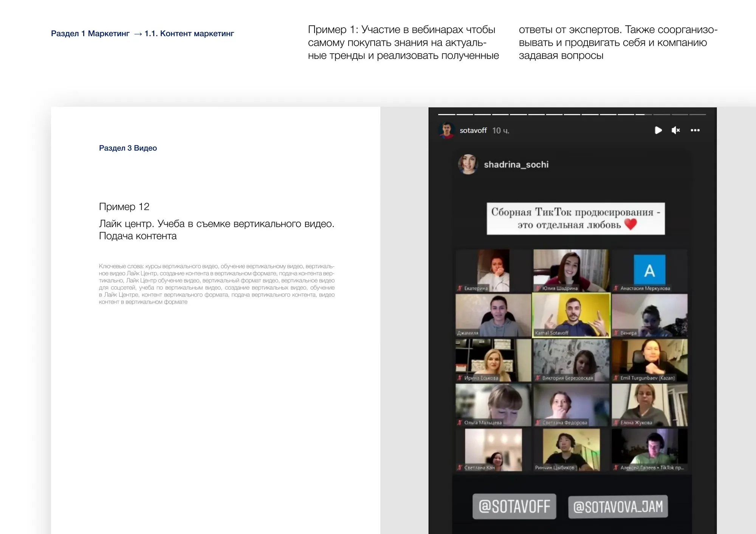
Task: Click the story progress bar segments
Action: pyautogui.click(x=572, y=114)
